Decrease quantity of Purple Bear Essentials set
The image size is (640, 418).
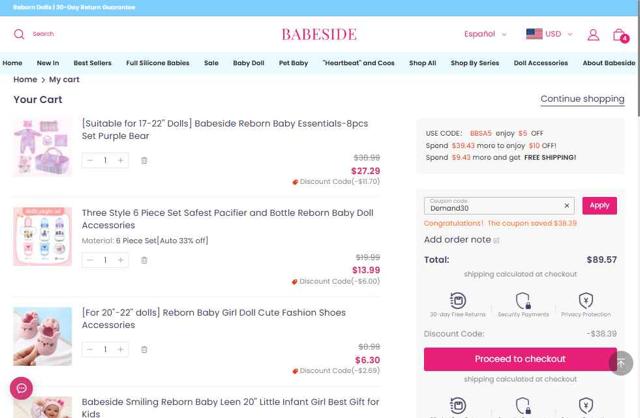click(90, 160)
